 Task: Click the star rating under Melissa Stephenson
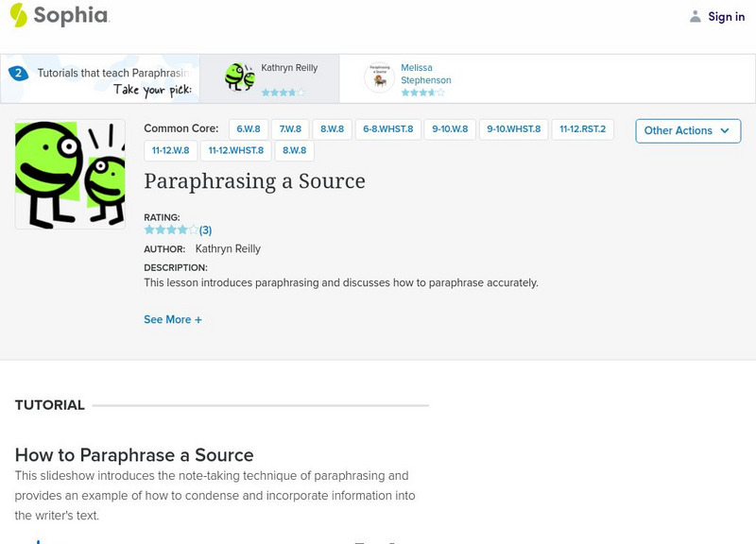pos(422,93)
